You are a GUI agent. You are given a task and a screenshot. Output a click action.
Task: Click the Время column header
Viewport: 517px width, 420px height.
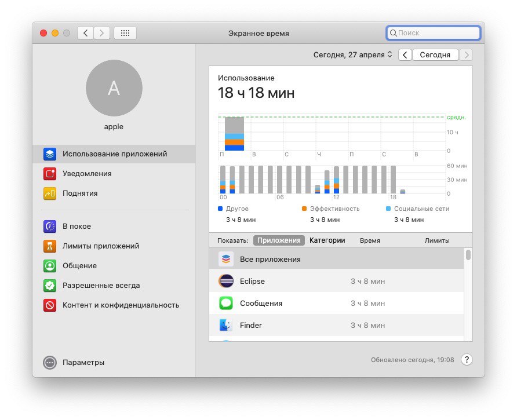(x=370, y=240)
